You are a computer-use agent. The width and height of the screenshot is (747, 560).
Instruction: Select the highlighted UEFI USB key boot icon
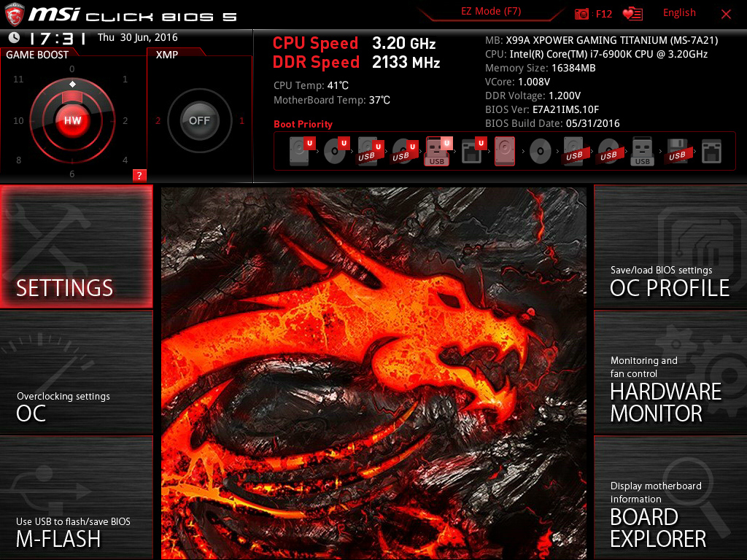point(438,152)
